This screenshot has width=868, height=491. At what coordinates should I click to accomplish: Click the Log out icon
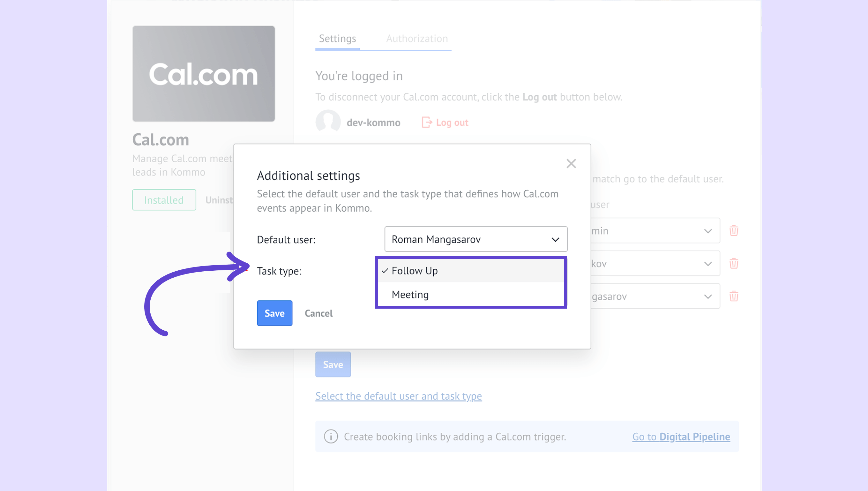click(x=427, y=122)
